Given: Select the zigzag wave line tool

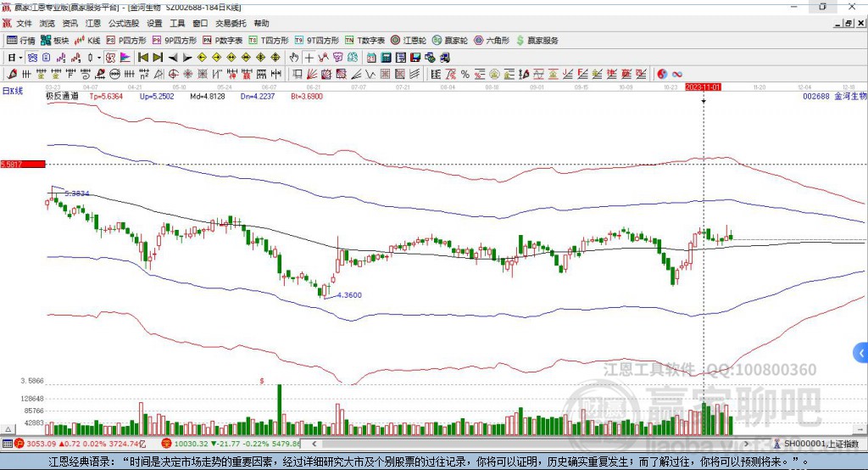Looking at the screenshot, I should [370, 75].
